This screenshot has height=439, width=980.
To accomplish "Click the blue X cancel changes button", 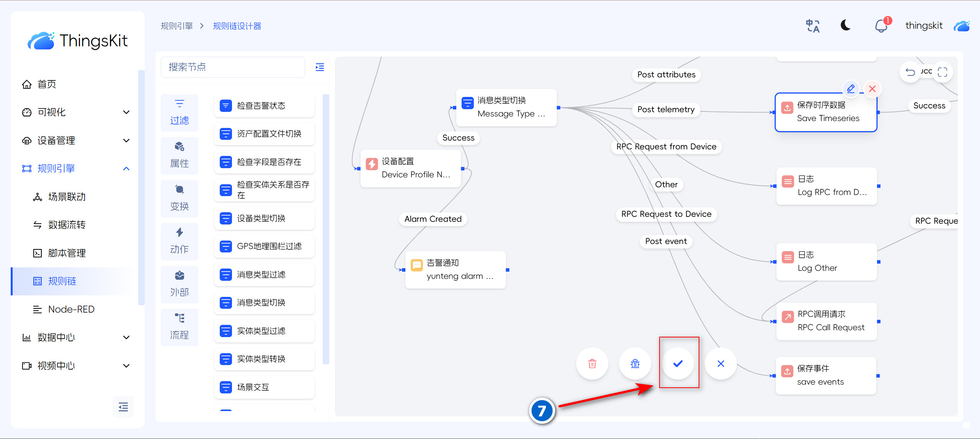I will tap(721, 364).
